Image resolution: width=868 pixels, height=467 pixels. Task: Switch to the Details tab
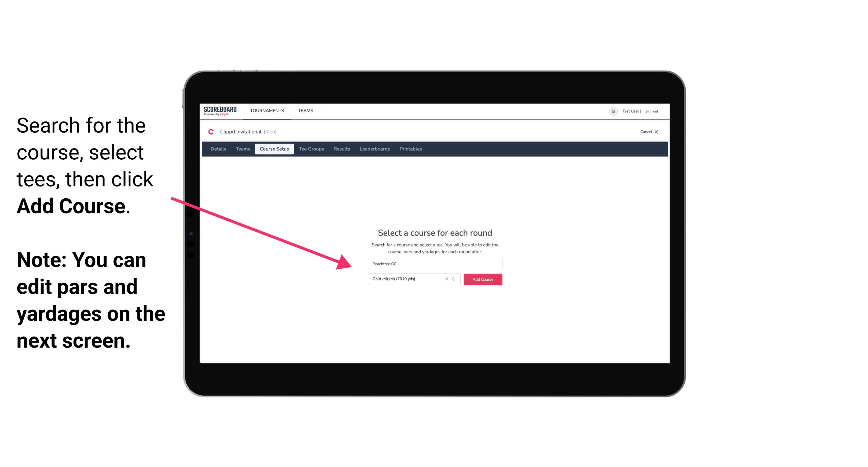(x=217, y=149)
